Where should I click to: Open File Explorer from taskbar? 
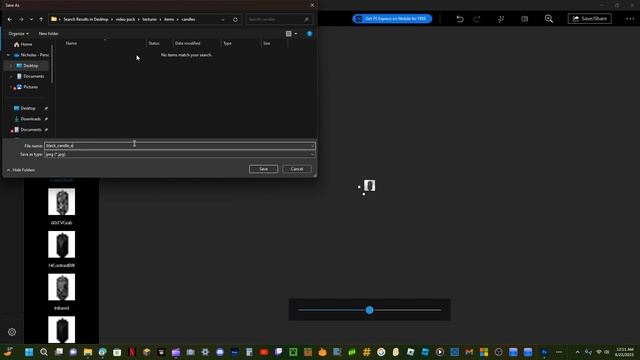pyautogui.click(x=88, y=352)
